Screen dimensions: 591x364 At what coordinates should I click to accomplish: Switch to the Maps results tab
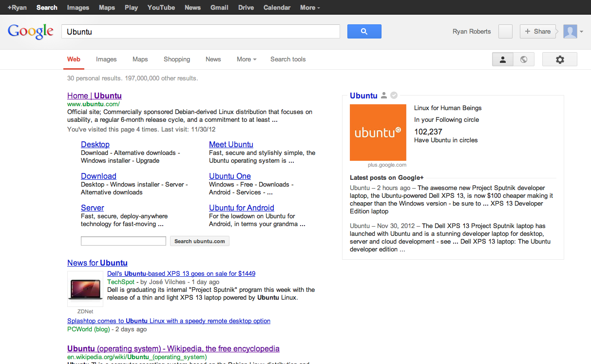[x=140, y=59]
